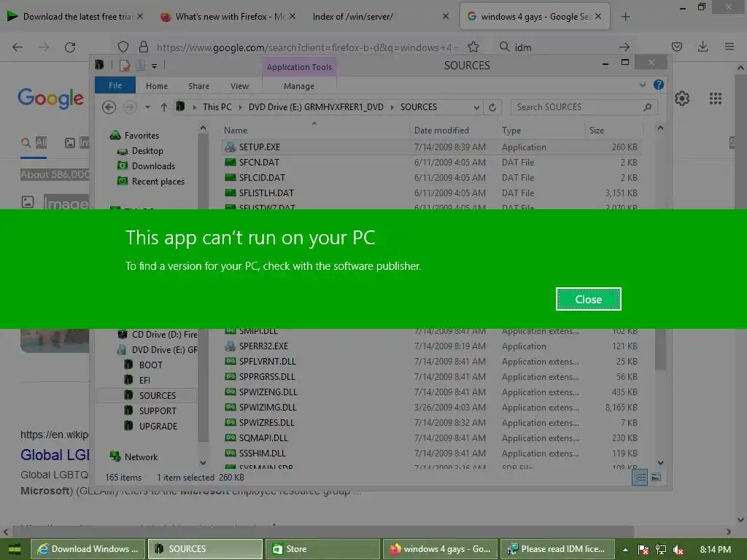Viewport: 747px width, 560px height.
Task: Click Explorer's back navigation arrow
Action: click(109, 107)
